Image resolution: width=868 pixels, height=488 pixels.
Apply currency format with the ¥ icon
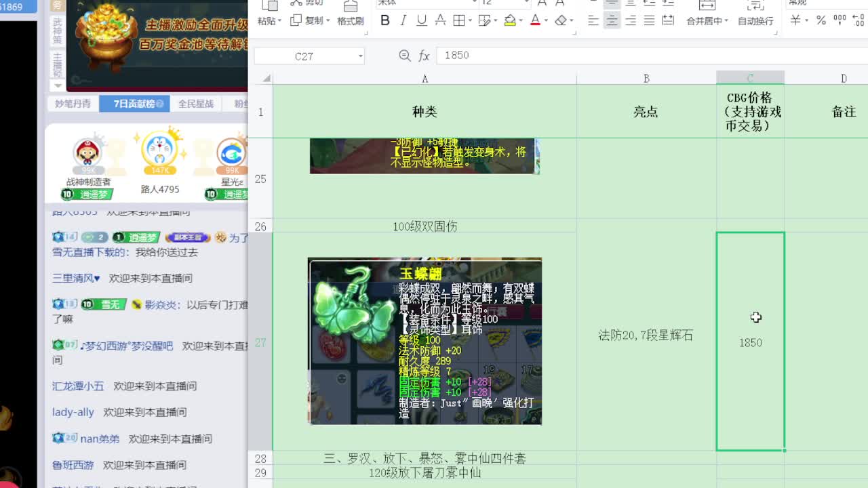(795, 20)
